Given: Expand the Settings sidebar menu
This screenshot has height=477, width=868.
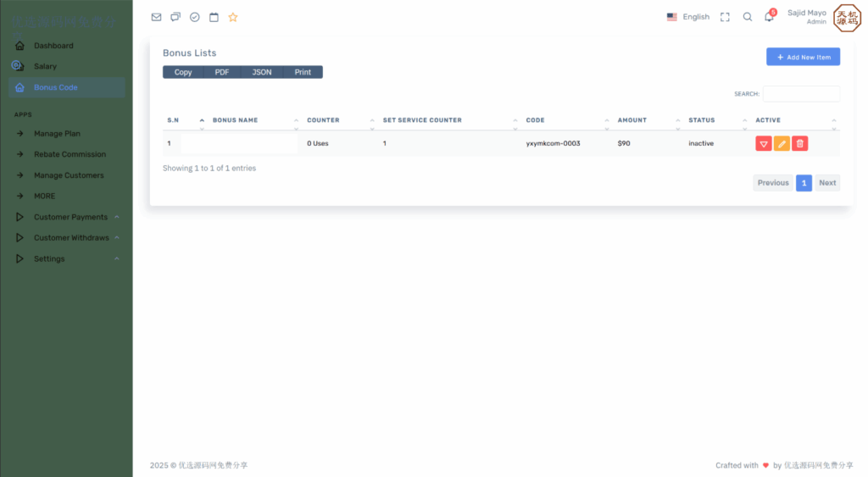Looking at the screenshot, I should (x=49, y=259).
